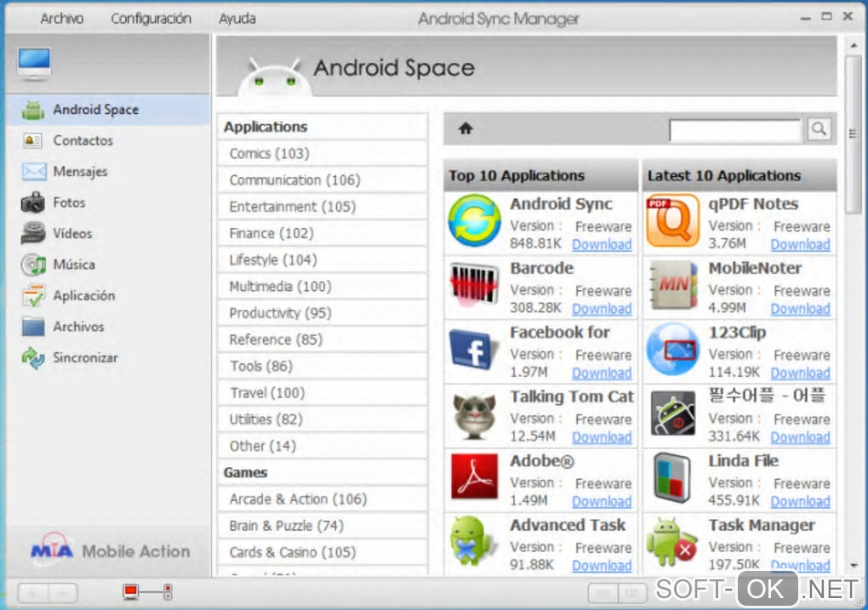Select Brain & Puzzle (74) games category
Viewport: 868px width, 610px height.
323,525
